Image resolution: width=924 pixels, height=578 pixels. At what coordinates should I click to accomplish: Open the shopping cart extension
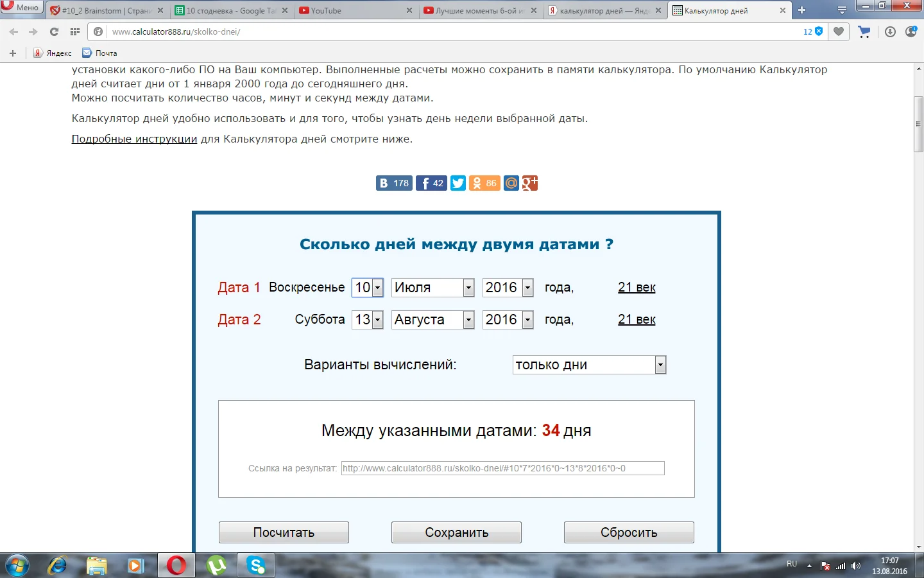[x=864, y=31]
